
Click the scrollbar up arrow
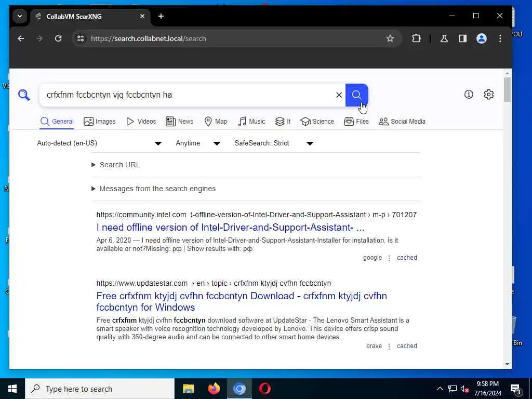(x=507, y=73)
